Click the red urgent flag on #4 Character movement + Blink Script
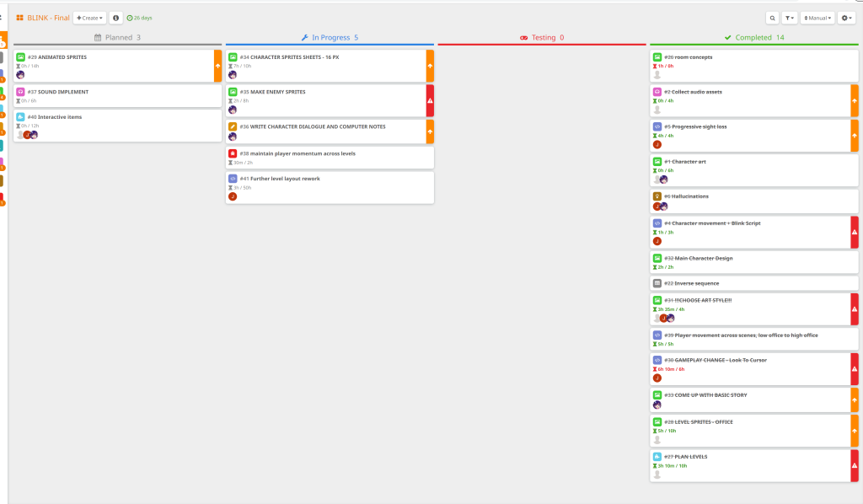Screen dimensions: 863x504 855,232
